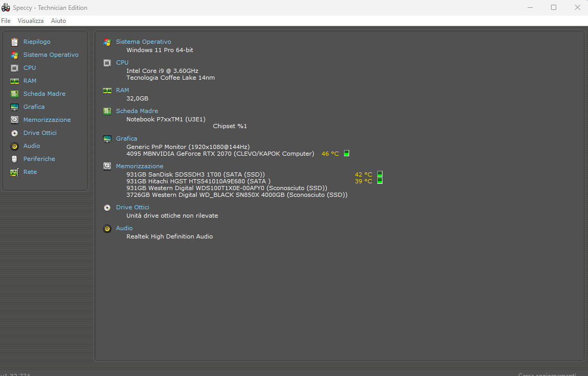The image size is (588, 376).
Task: Click the chip icon beside CPU heading
Action: click(107, 62)
